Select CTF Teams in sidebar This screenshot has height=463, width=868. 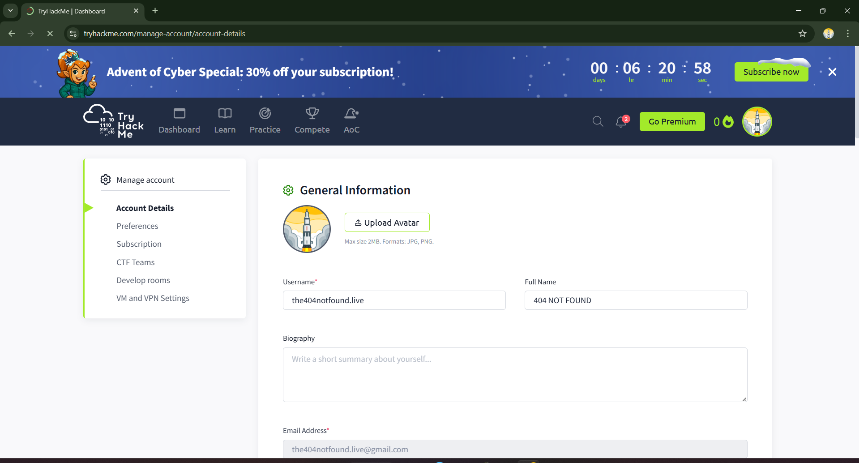pos(136,262)
